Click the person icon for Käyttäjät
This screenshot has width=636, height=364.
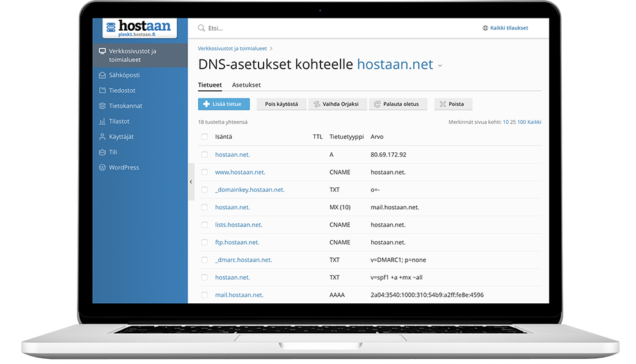click(102, 137)
